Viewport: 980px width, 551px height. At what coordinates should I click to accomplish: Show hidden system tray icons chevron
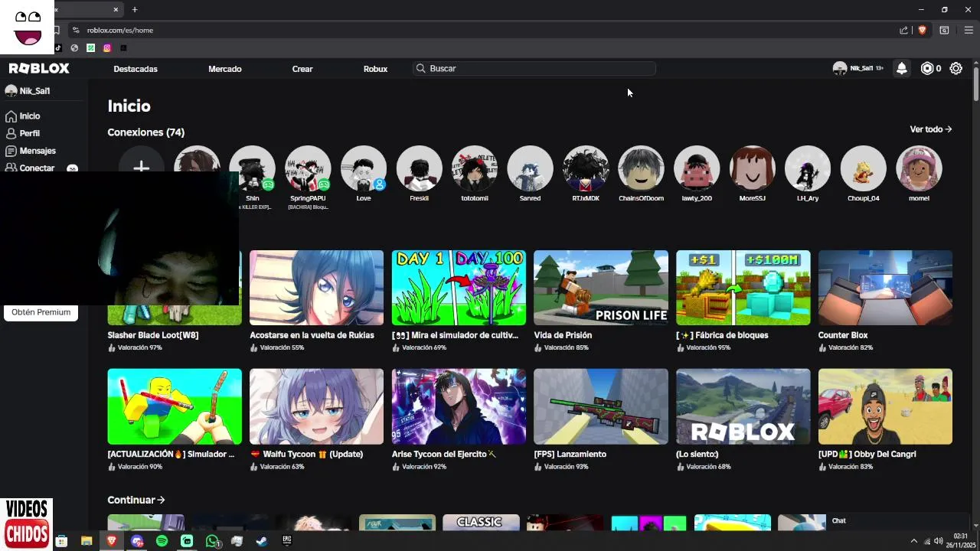click(913, 541)
